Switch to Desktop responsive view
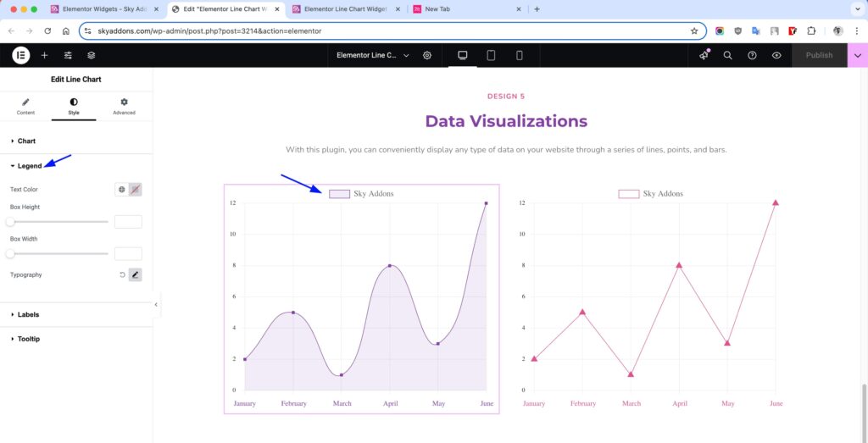The height and width of the screenshot is (443, 868). click(462, 55)
